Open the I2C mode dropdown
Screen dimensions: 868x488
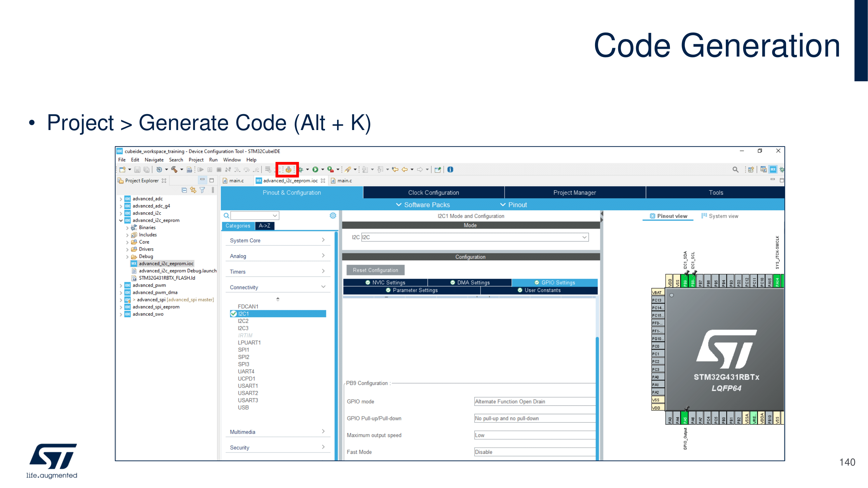point(584,237)
